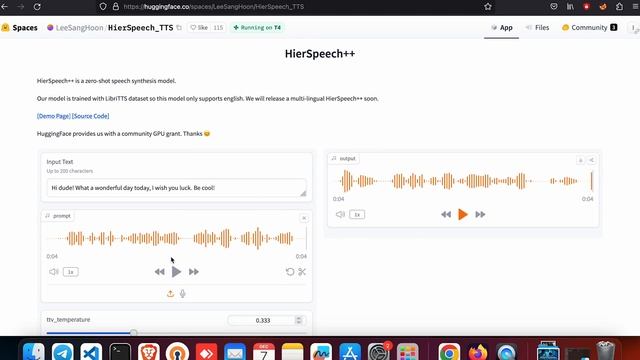
Task: Open the LeeSangHoon profile link
Action: click(x=79, y=27)
